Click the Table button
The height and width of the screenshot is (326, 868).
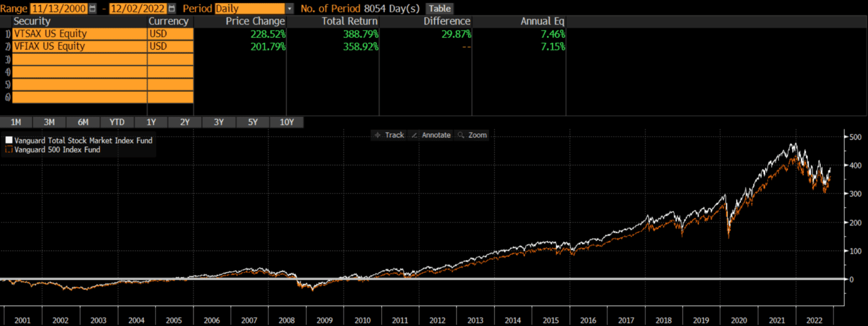440,9
